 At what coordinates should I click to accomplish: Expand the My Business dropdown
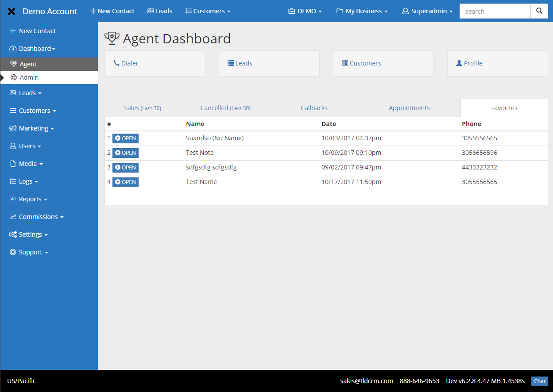[361, 11]
